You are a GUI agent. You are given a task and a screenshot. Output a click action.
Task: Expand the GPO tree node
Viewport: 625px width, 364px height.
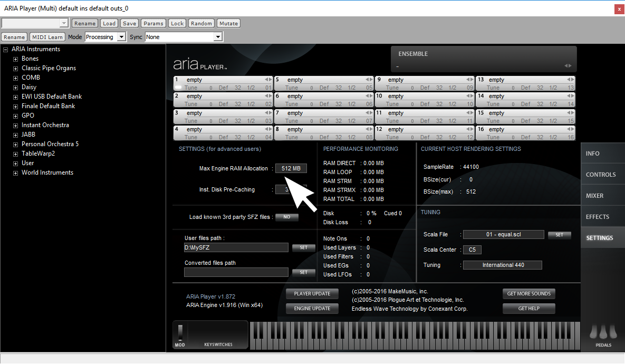click(x=15, y=116)
